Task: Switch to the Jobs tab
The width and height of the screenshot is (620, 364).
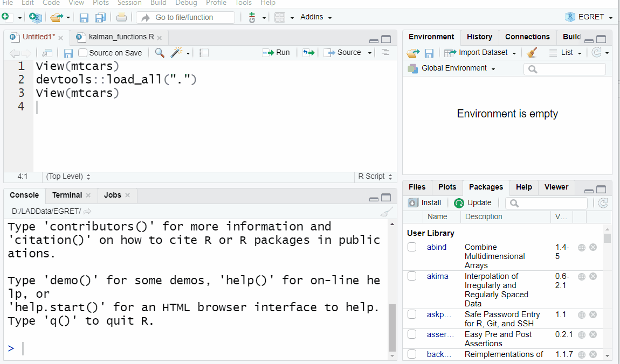Action: (x=112, y=195)
